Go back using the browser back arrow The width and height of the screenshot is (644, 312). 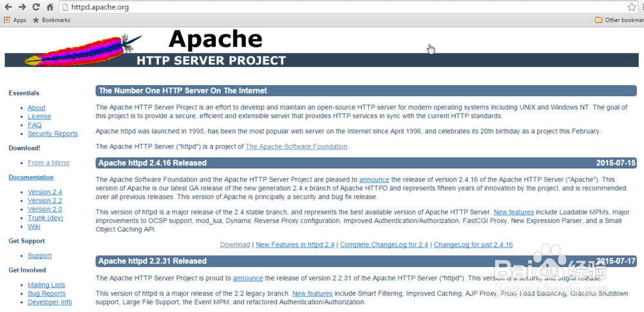point(8,7)
